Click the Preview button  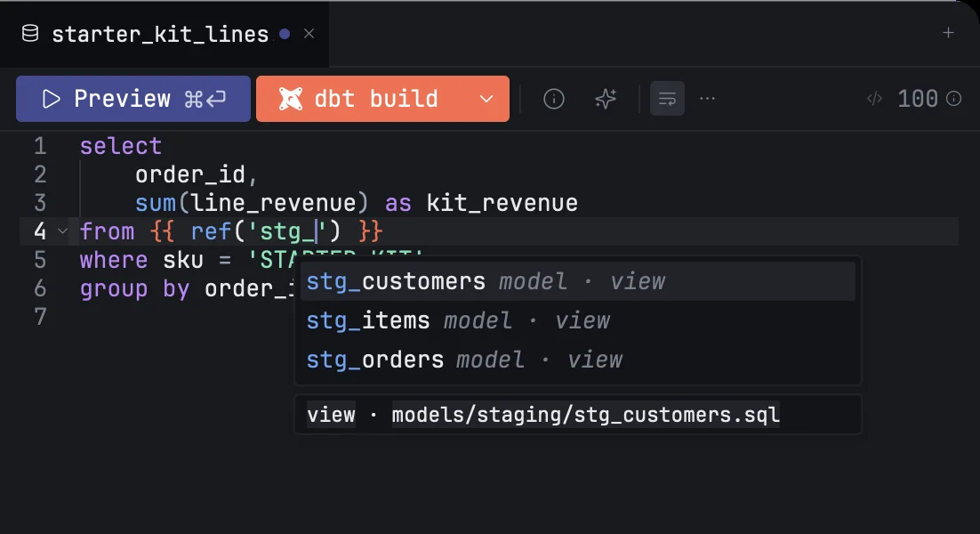[x=133, y=99]
